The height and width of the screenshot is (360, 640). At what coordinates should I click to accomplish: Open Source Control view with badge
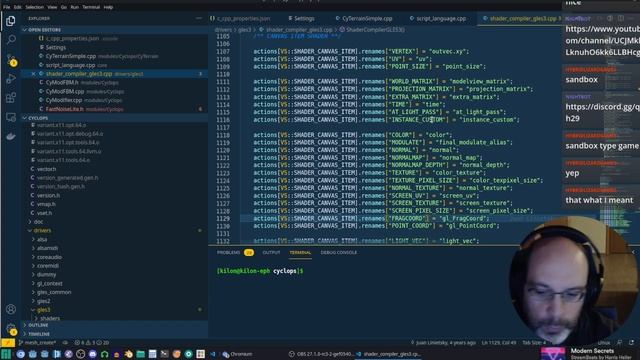11,60
